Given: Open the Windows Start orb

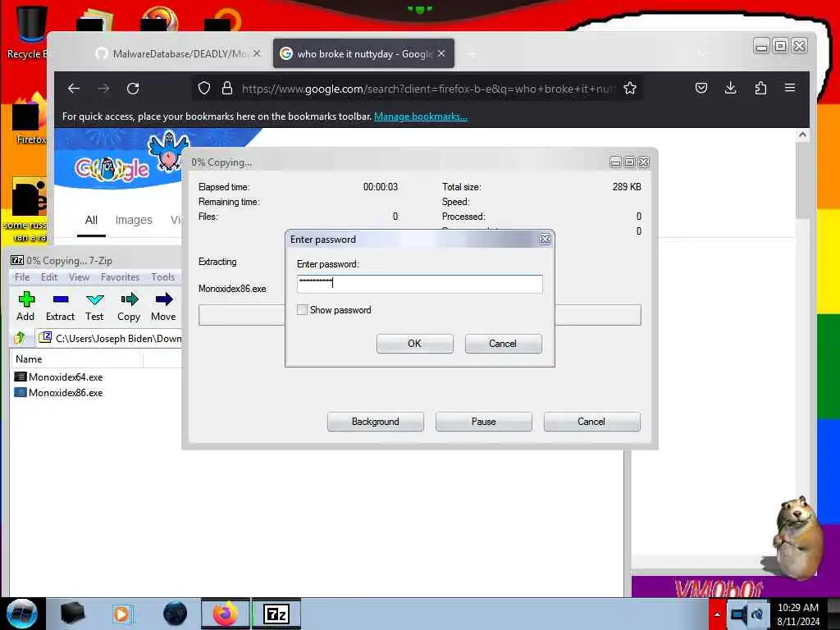Looking at the screenshot, I should tap(22, 614).
